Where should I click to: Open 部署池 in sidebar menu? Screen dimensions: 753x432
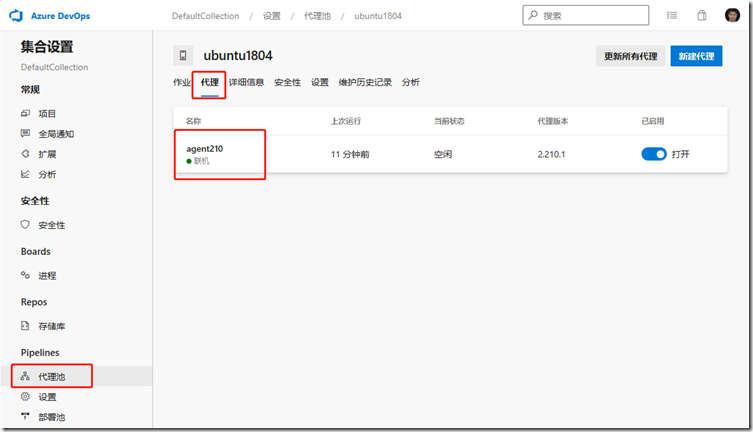pos(52,417)
